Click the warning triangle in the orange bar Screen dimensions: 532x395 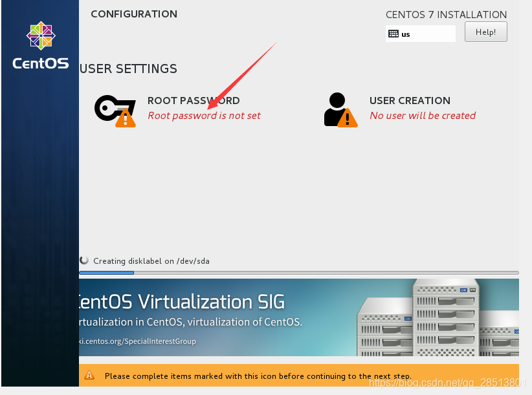89,375
